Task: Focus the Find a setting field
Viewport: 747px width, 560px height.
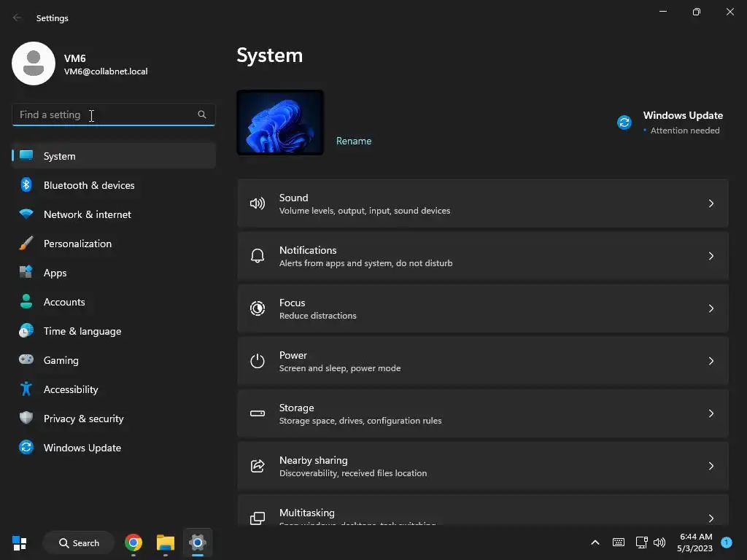Action: coord(113,114)
